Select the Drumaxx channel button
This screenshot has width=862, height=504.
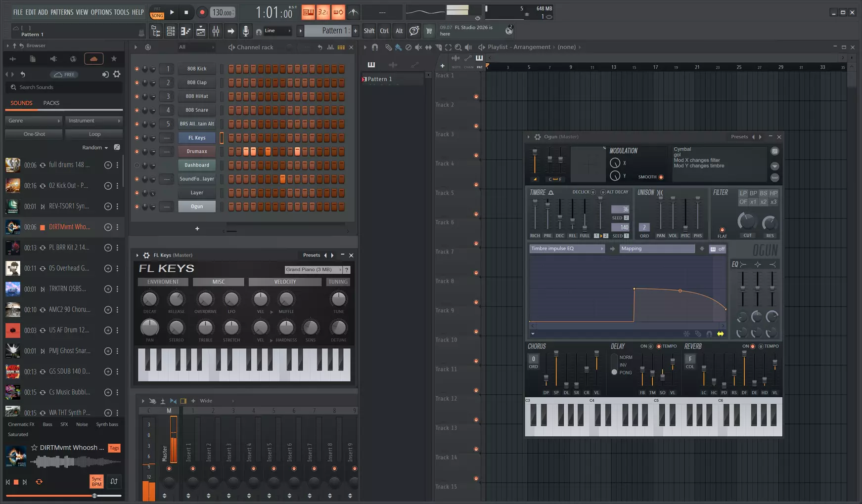[x=197, y=151]
